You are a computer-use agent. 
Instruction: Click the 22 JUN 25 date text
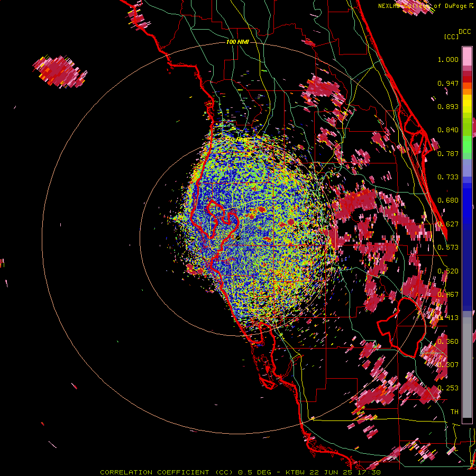331,472
